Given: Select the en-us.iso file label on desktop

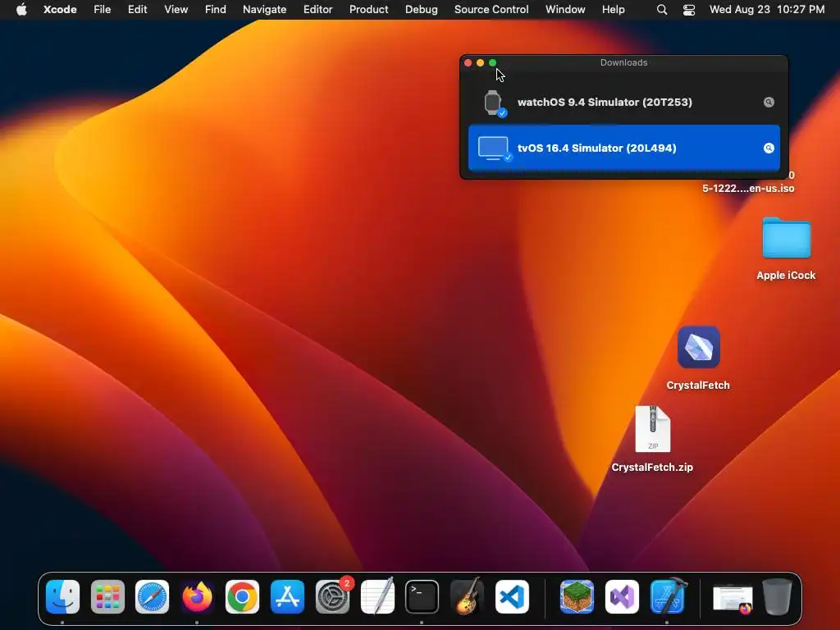Looking at the screenshot, I should click(x=748, y=188).
